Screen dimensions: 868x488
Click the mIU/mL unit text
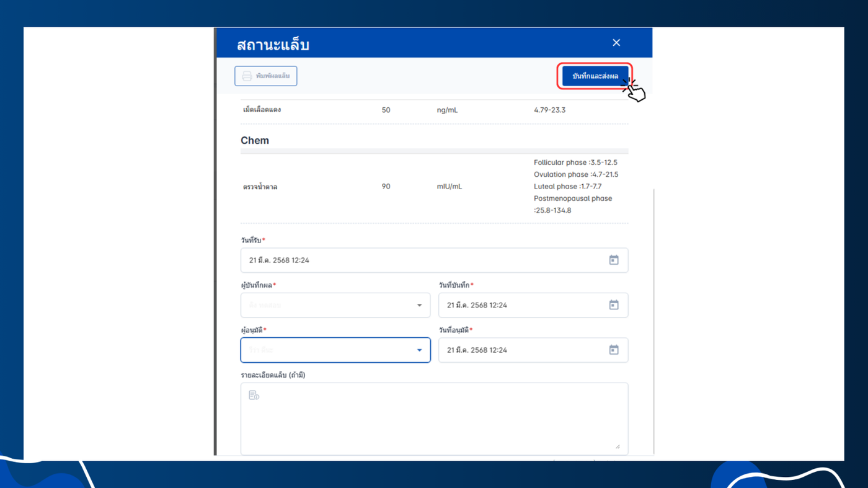(x=449, y=187)
